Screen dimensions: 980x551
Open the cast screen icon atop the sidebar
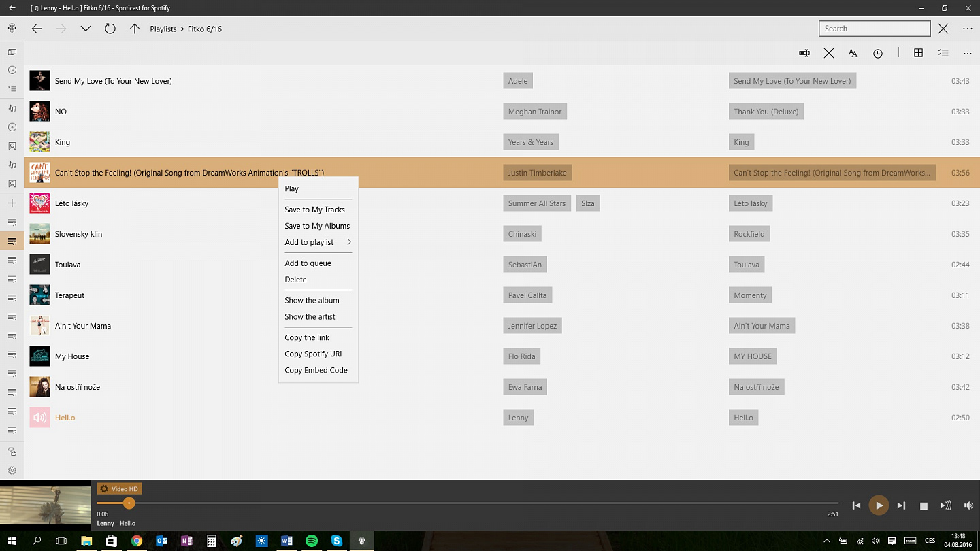[x=12, y=52]
